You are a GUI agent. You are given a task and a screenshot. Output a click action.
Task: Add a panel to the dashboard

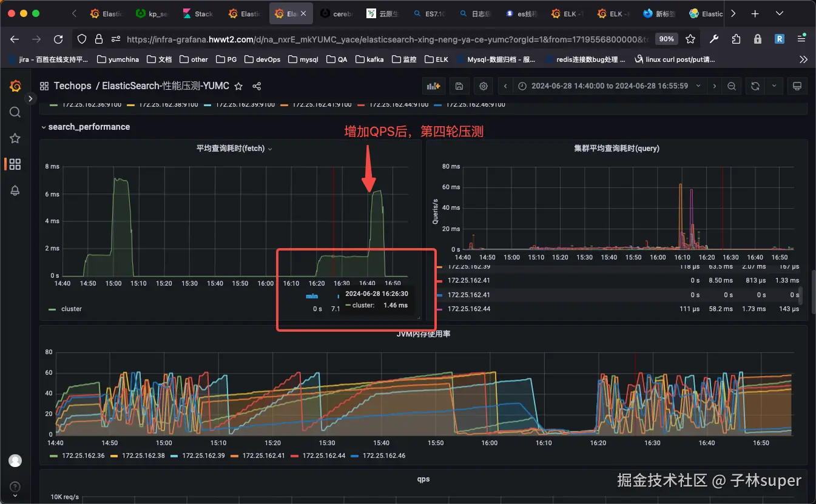433,86
